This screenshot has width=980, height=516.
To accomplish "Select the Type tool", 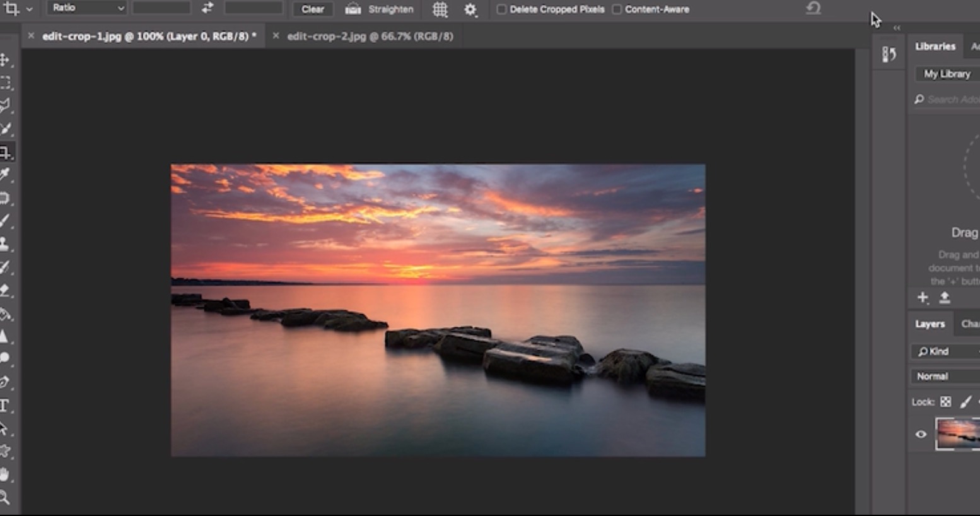I will (4, 405).
